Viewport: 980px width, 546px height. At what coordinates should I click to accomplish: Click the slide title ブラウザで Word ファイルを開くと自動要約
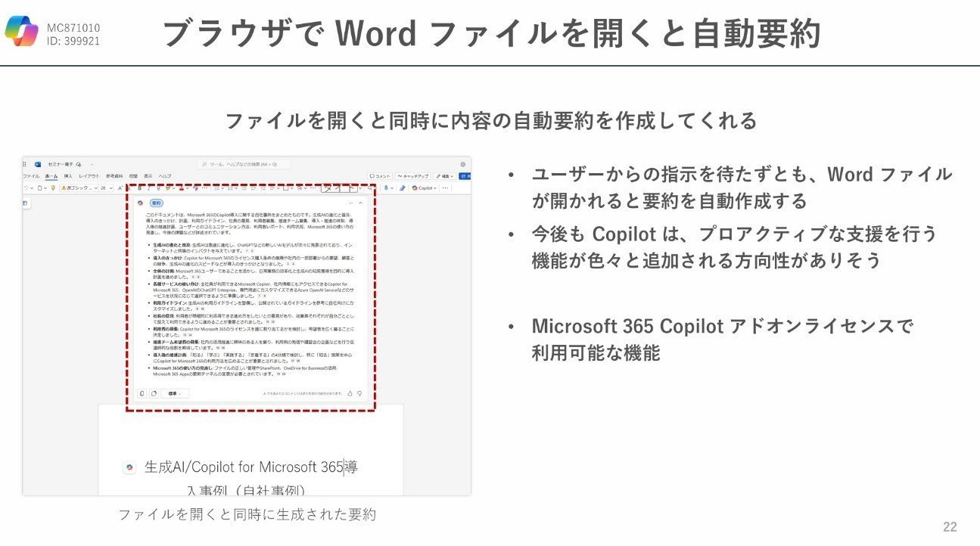click(x=491, y=33)
